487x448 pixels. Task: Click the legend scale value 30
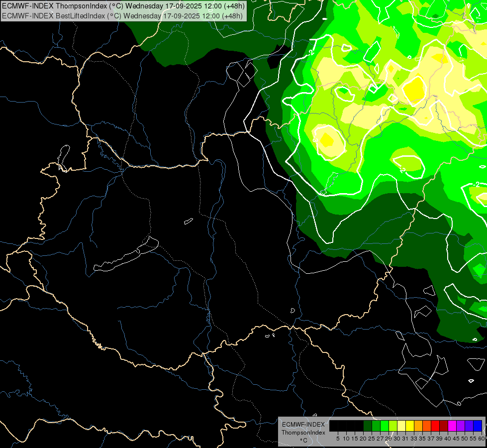pyautogui.click(x=397, y=439)
